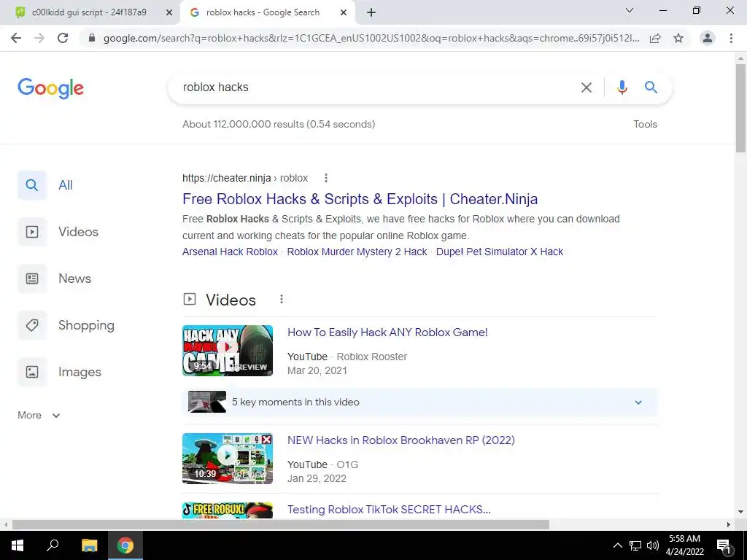Click the browser forward arrow
The height and width of the screenshot is (560, 747).
pos(39,38)
